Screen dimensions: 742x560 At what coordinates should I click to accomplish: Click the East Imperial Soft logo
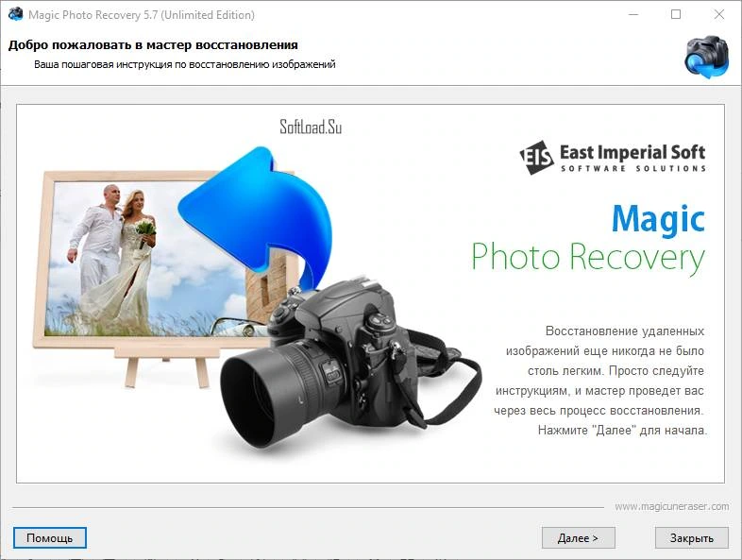pos(613,158)
